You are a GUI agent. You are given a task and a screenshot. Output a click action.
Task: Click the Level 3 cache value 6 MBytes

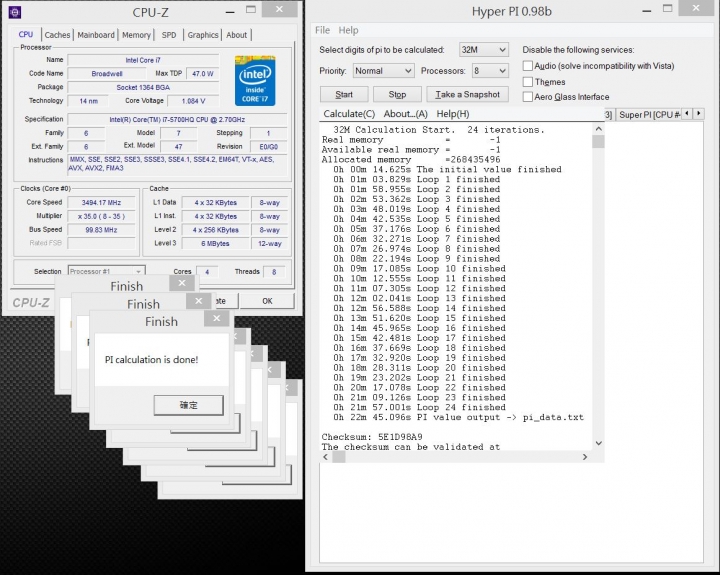click(215, 244)
